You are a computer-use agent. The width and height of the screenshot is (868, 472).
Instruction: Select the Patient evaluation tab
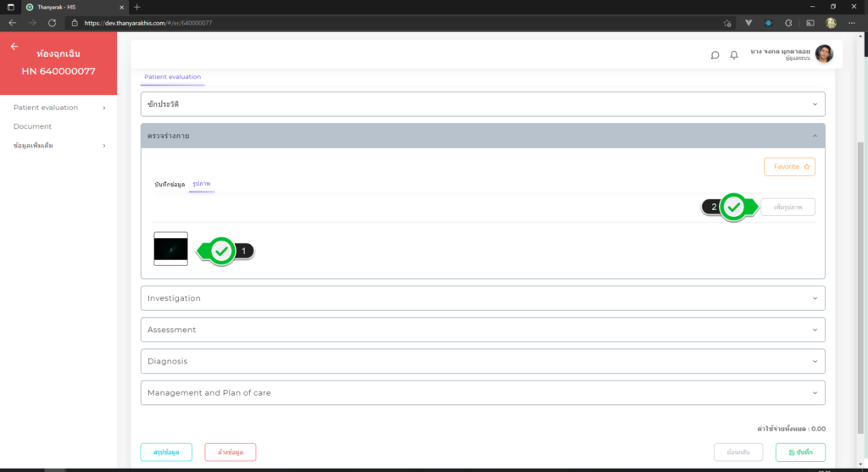pyautogui.click(x=172, y=77)
